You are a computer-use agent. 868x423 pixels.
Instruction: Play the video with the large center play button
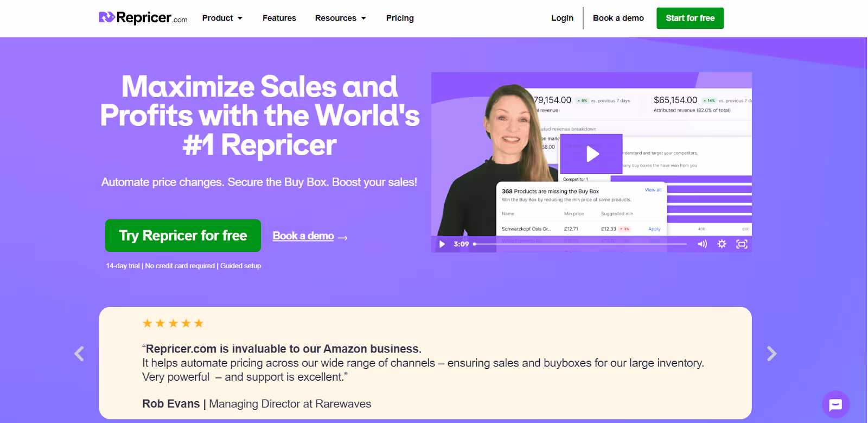tap(591, 154)
